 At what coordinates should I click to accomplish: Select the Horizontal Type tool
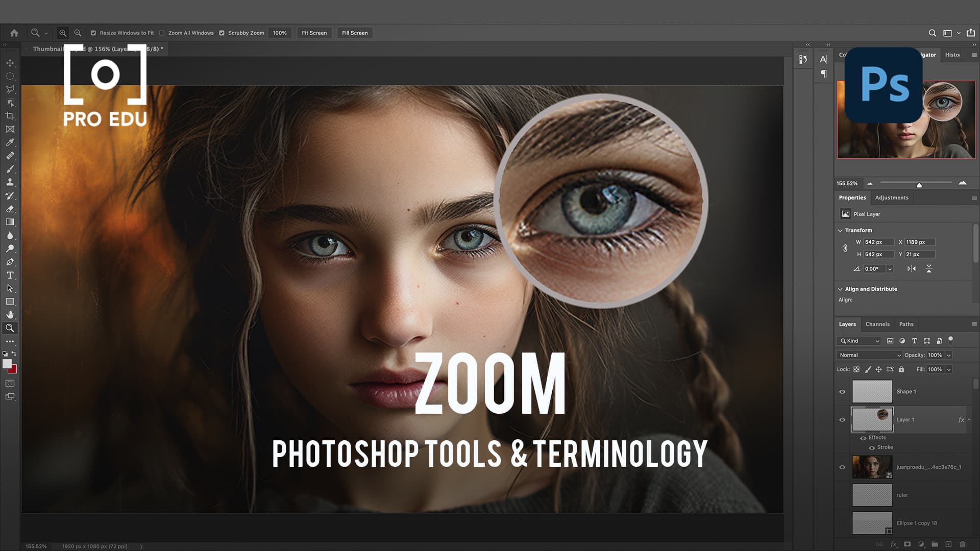(x=10, y=274)
